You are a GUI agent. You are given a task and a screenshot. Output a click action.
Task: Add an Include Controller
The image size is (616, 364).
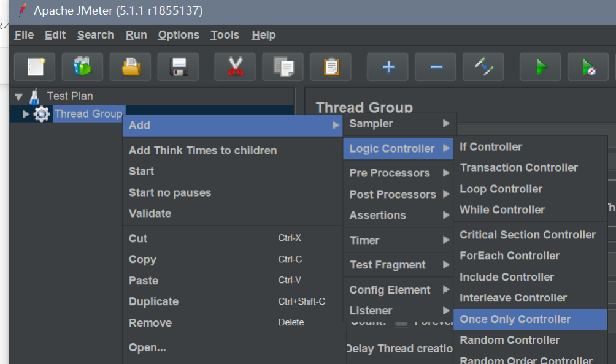pyautogui.click(x=531, y=277)
